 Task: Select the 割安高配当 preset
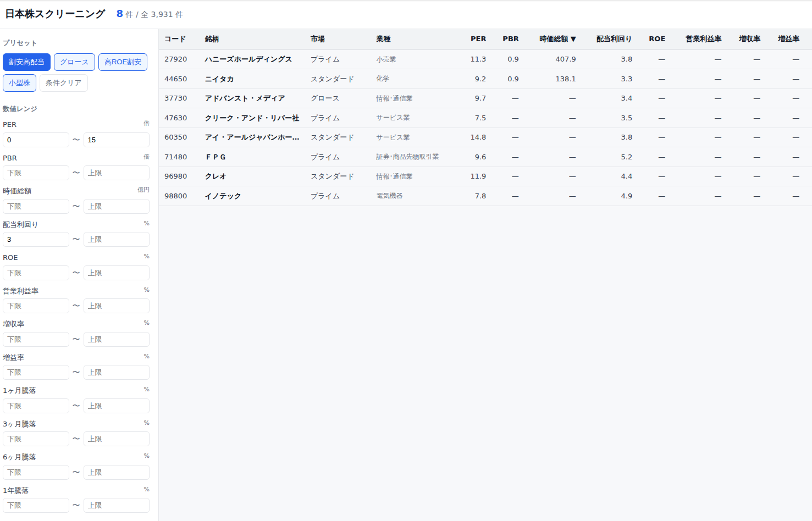coord(26,62)
